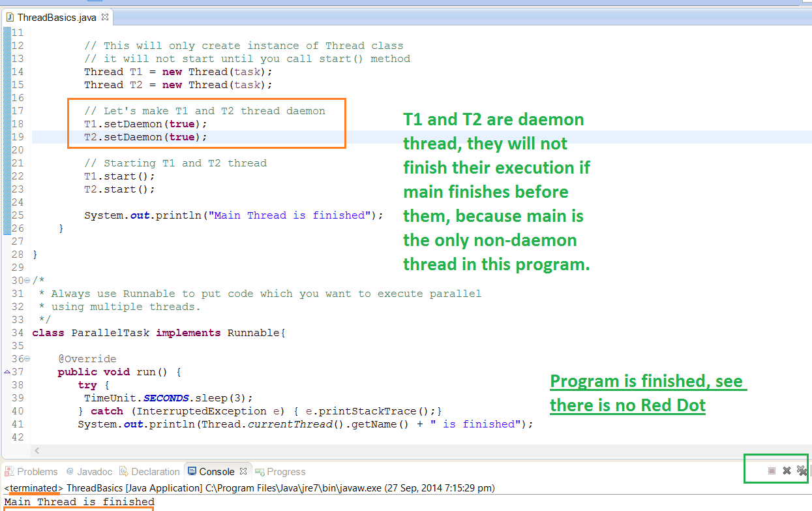This screenshot has height=511, width=812.
Task: Collapse the comment block at line 30
Action: 26,279
